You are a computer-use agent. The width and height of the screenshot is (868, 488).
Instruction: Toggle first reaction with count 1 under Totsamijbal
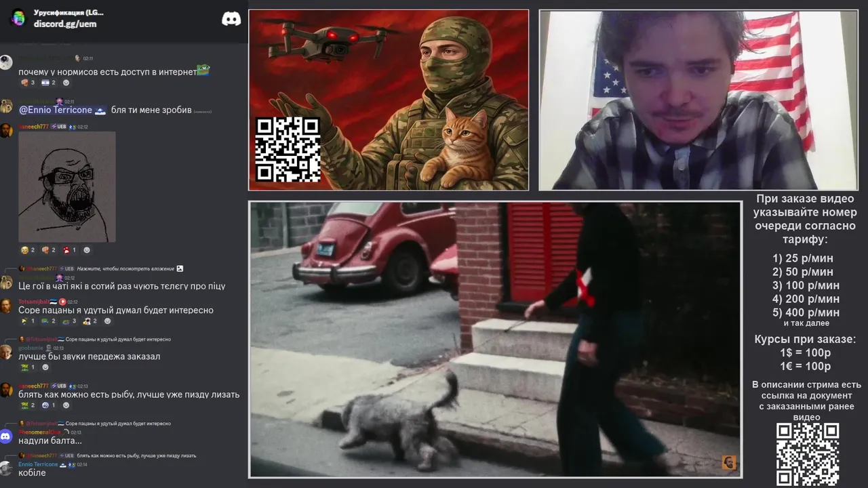tap(28, 321)
